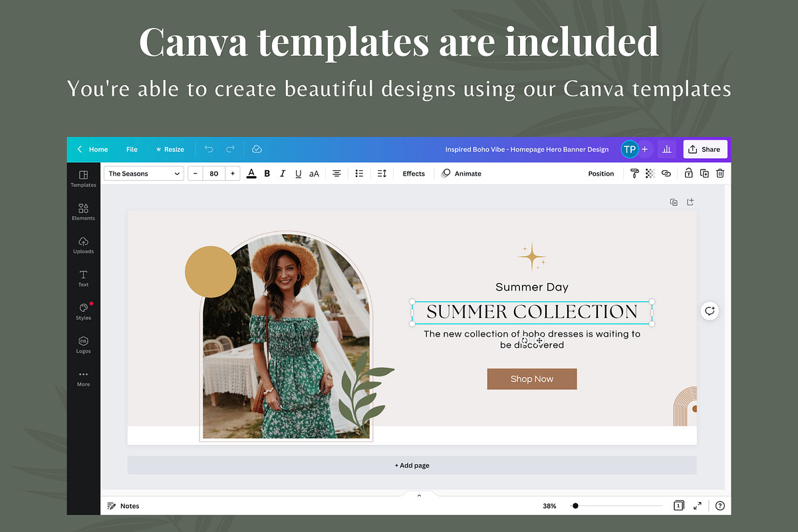
Task: Expand the pages panel chevron
Action: point(419,495)
